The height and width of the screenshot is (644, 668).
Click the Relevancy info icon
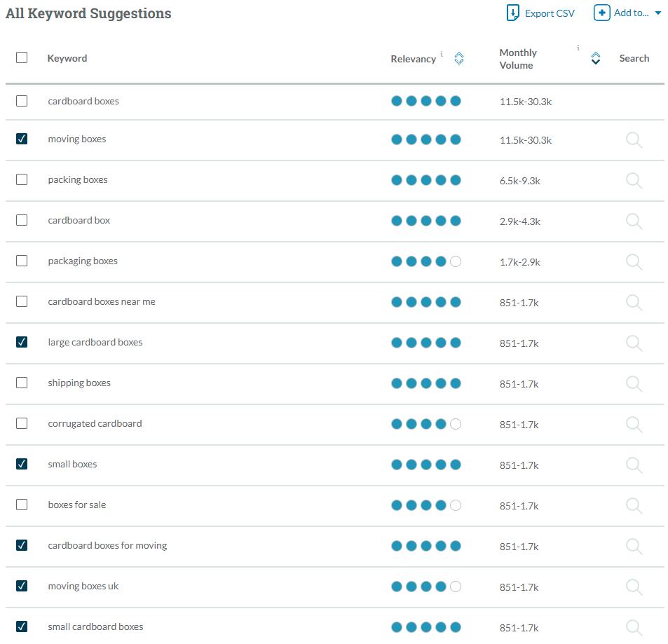click(x=442, y=54)
